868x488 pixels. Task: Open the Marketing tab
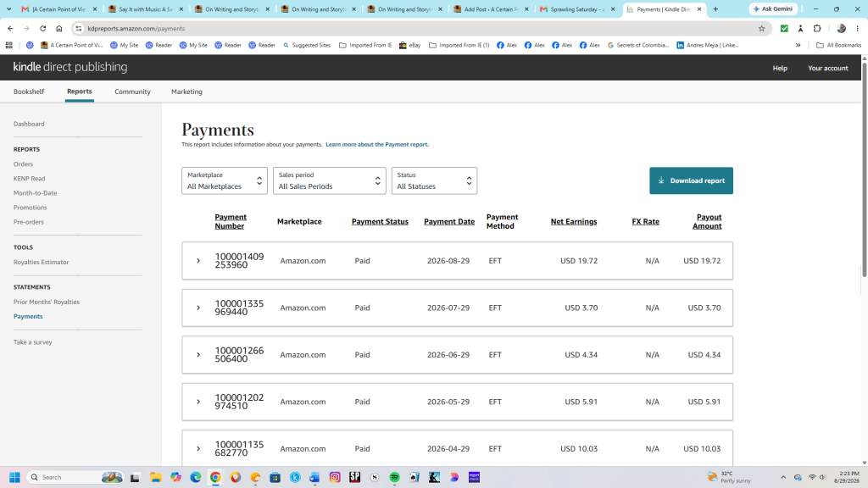186,91
